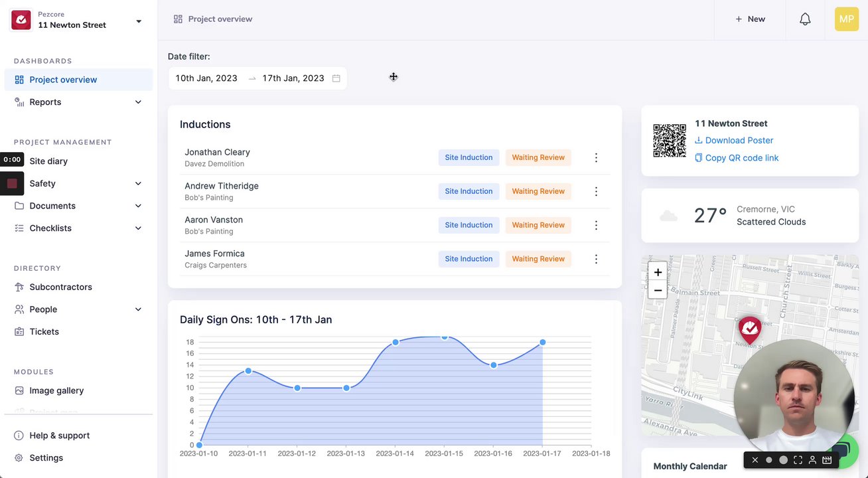Zoom out on the map

[658, 290]
